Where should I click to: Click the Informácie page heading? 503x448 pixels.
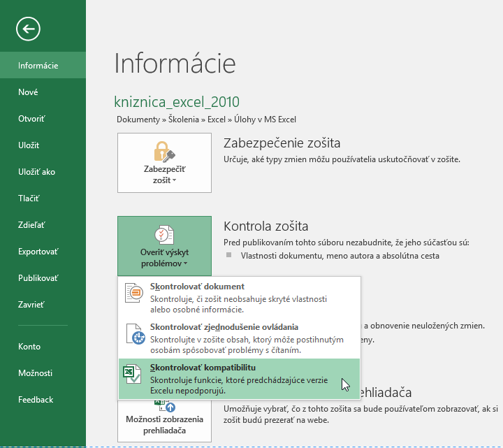click(x=175, y=63)
